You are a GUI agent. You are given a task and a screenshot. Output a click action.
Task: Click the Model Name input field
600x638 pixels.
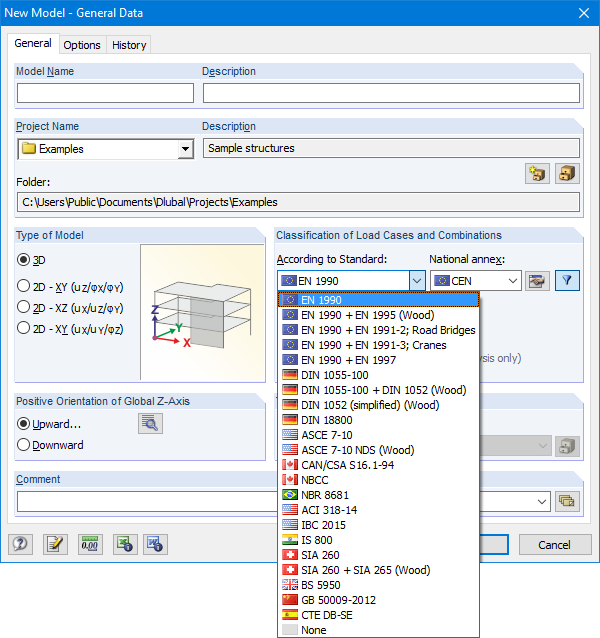(x=105, y=93)
